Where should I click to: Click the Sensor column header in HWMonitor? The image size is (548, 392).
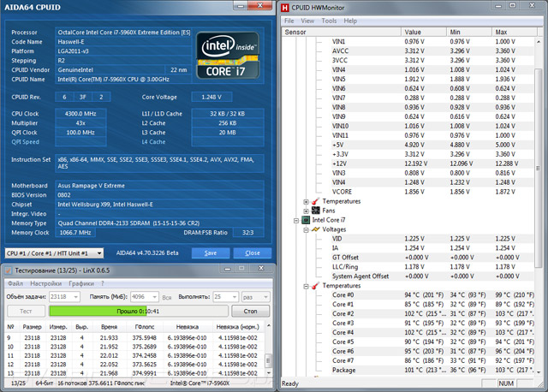tap(341, 33)
